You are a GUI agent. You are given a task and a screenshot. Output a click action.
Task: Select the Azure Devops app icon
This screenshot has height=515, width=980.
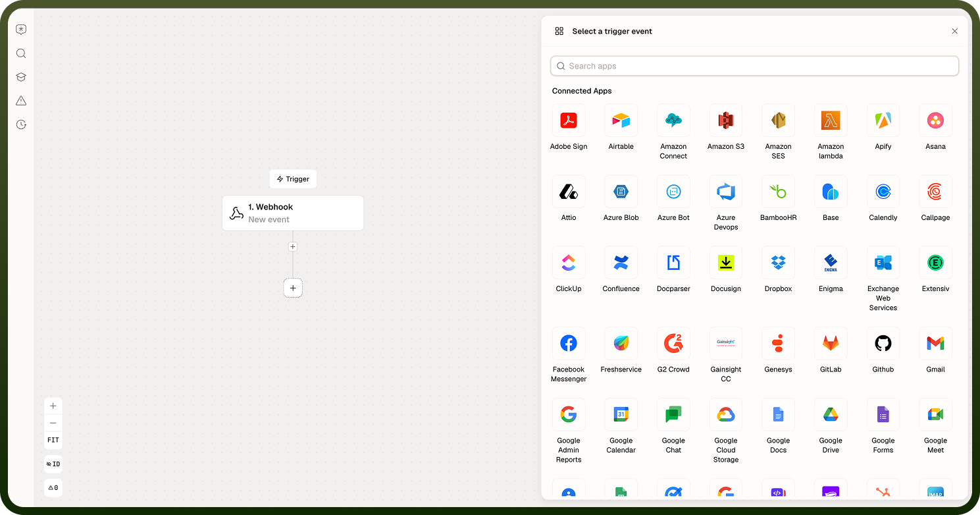point(726,192)
